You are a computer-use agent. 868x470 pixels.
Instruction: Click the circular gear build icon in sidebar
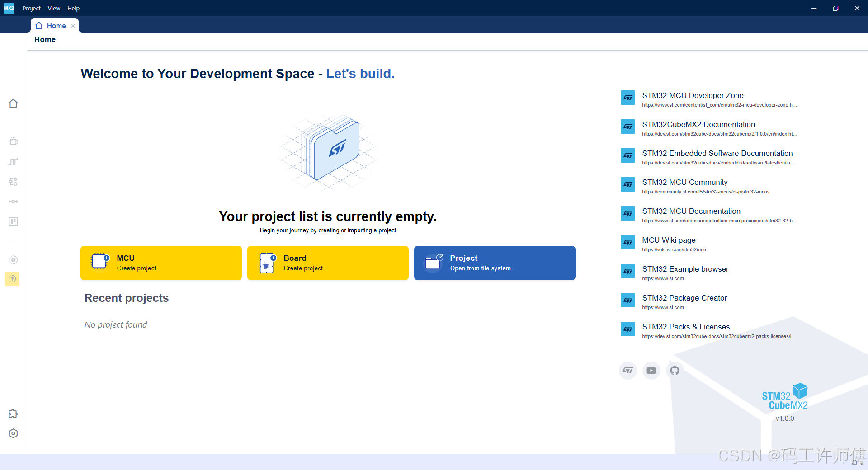pyautogui.click(x=13, y=260)
